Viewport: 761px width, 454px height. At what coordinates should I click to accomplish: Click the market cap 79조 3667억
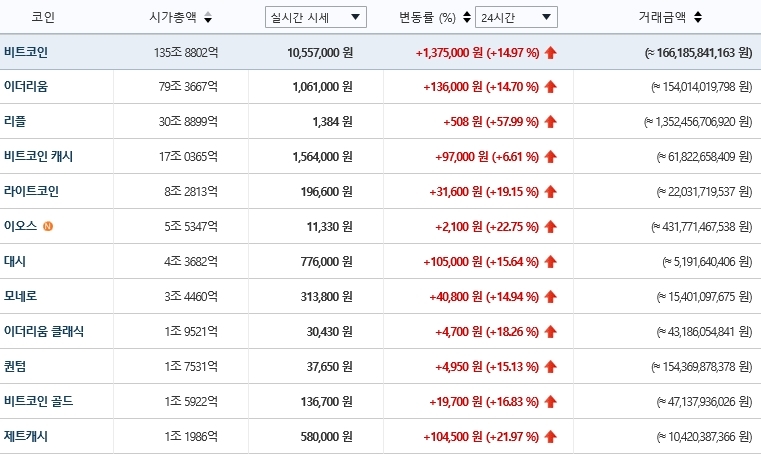[x=188, y=87]
